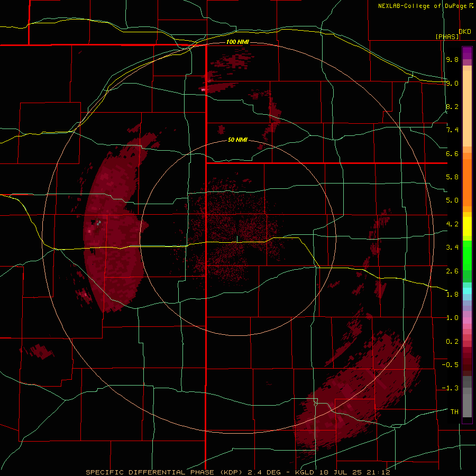476x476 pixels.
Task: Click the 1.0 value on color scale
Action: [x=452, y=318]
